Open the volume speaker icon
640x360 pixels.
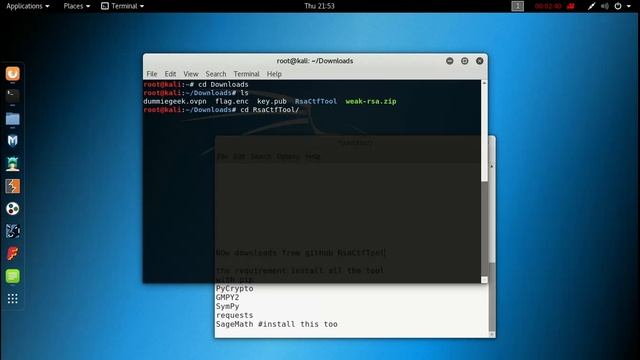pyautogui.click(x=605, y=6)
